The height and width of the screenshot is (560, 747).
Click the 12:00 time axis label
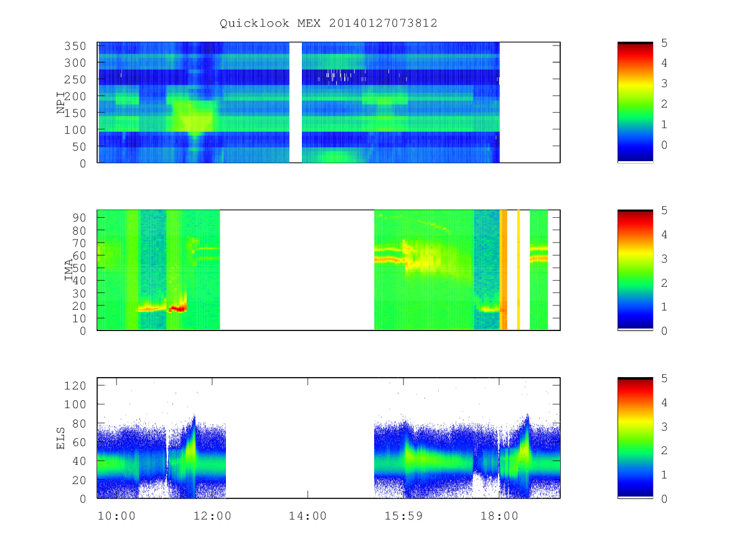tap(212, 516)
